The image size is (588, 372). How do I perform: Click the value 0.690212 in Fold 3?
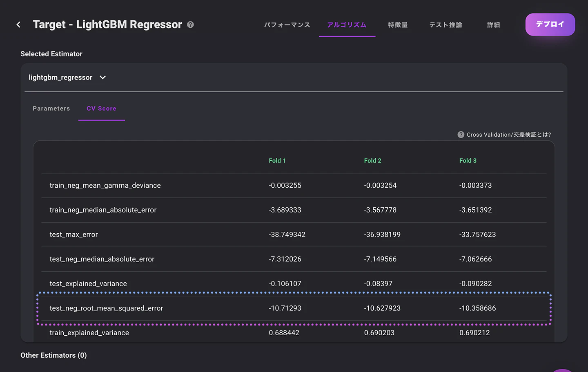[x=474, y=333]
